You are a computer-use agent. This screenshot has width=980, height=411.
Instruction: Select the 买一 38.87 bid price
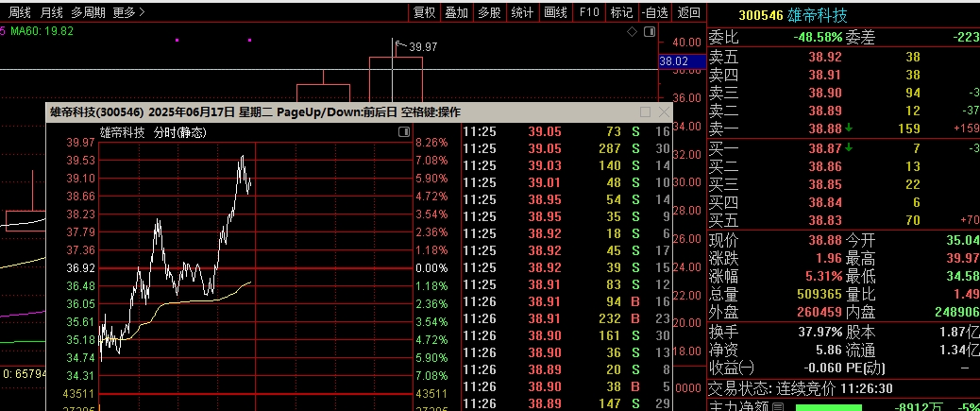pos(825,148)
